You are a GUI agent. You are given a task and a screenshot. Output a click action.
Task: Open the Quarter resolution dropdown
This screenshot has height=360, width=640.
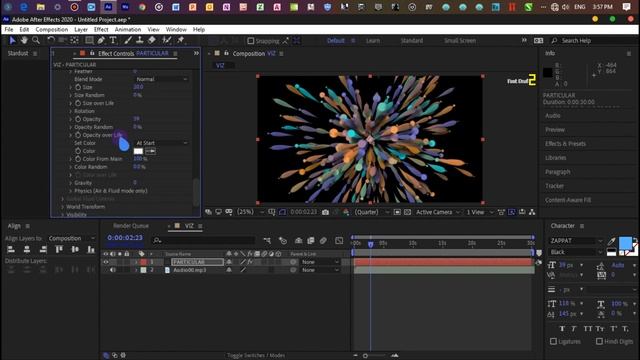371,212
